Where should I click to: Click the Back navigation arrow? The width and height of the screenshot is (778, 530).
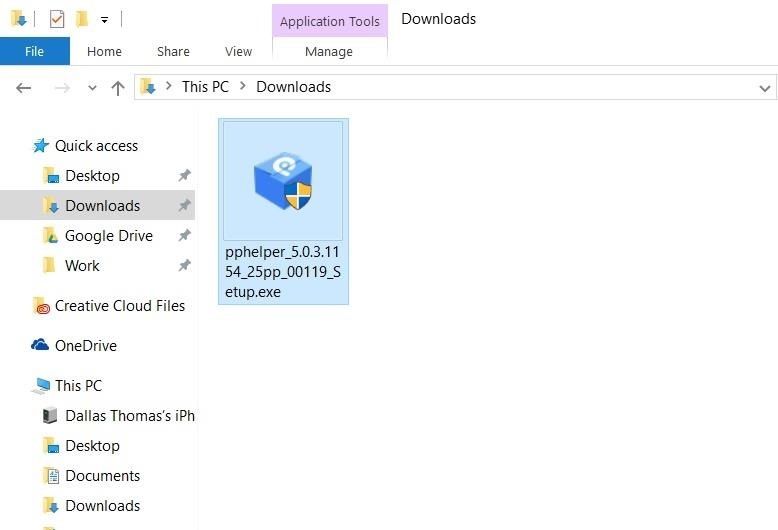24,88
